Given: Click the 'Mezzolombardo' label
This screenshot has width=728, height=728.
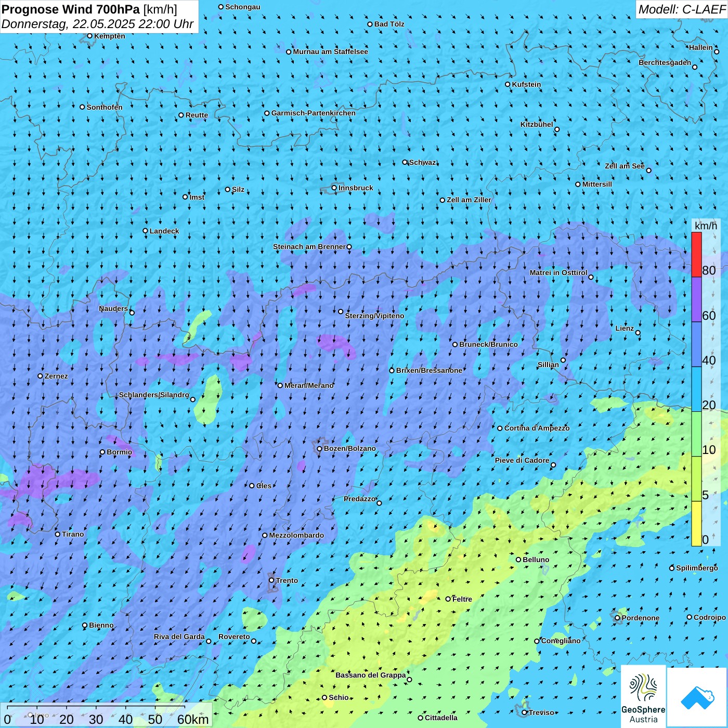Looking at the screenshot, I should (x=296, y=535).
